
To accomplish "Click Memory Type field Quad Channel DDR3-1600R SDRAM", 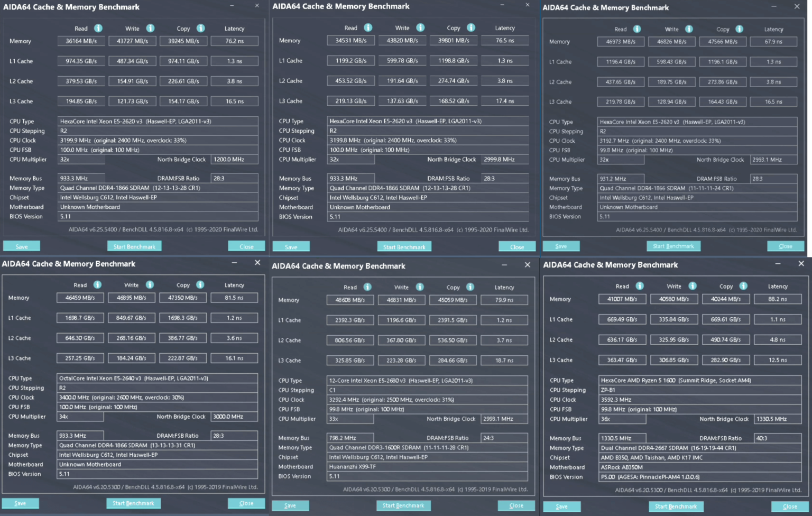I will coord(427,448).
